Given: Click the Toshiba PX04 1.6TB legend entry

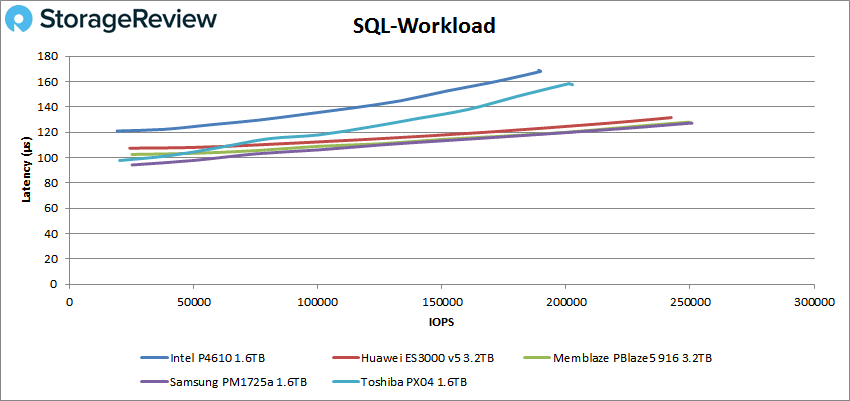Looking at the screenshot, I should [399, 382].
